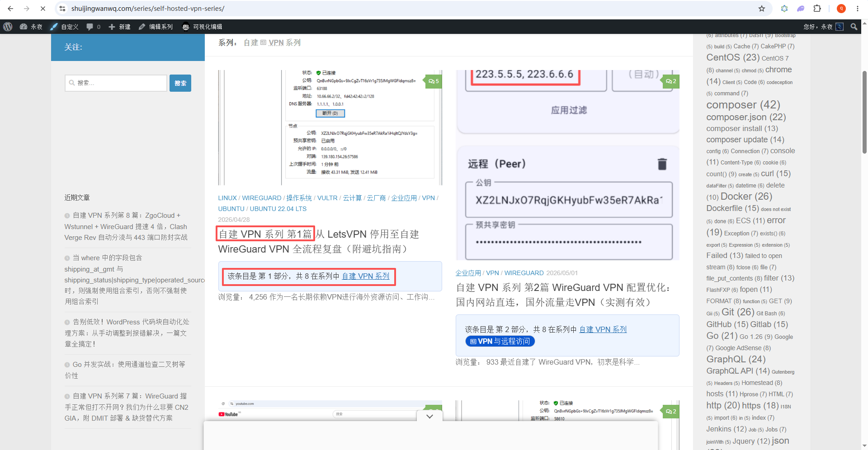Click the page vertical scrollbar thumb
The image size is (868, 450).
(864, 112)
